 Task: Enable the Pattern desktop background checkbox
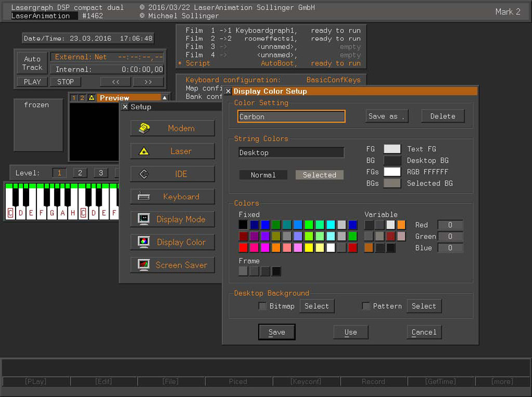pos(366,306)
